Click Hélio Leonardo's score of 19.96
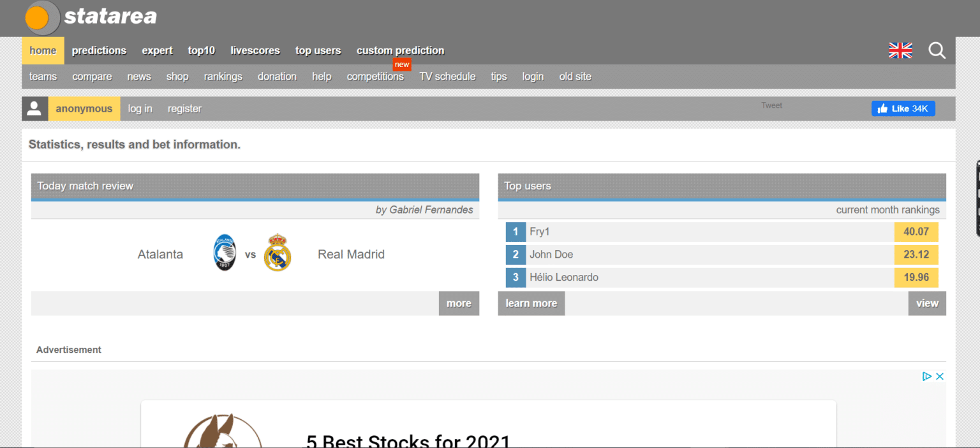This screenshot has width=980, height=448. coord(916,277)
